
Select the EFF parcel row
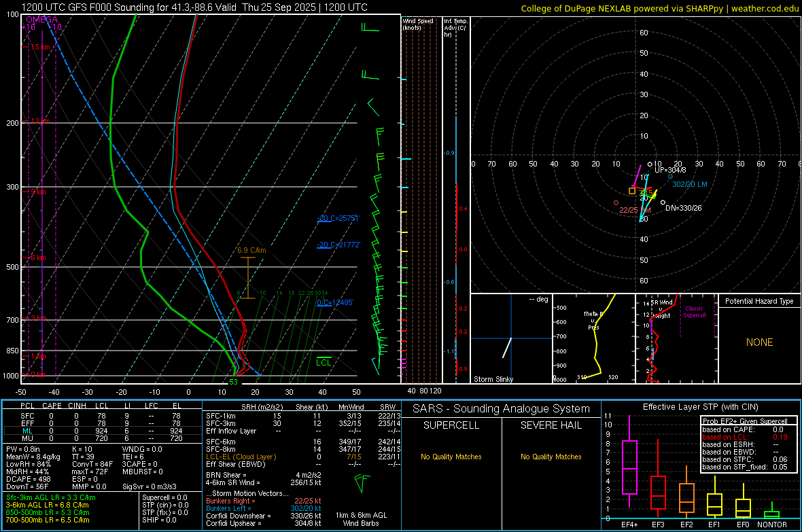click(x=102, y=423)
